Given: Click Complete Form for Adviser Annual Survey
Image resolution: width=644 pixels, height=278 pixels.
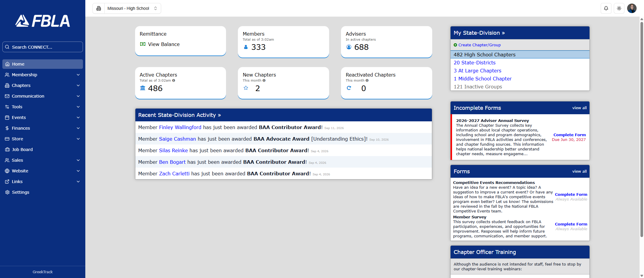Looking at the screenshot, I should click(x=569, y=135).
